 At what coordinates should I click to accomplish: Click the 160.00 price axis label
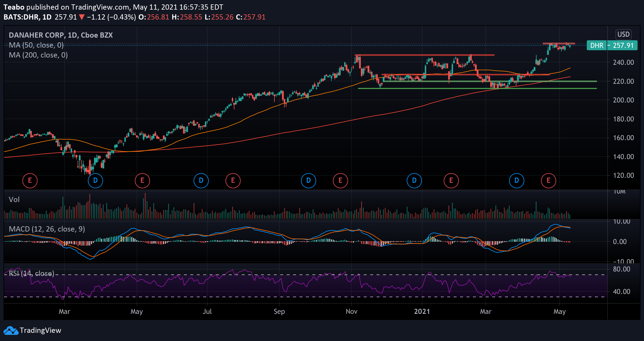point(623,138)
